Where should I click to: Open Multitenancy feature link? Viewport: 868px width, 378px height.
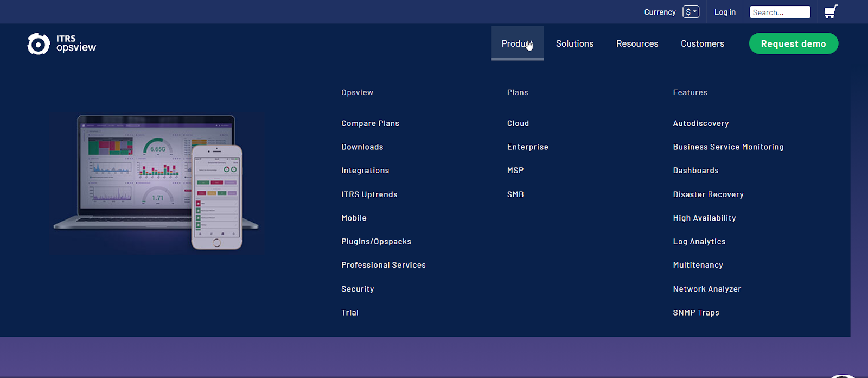pyautogui.click(x=698, y=265)
